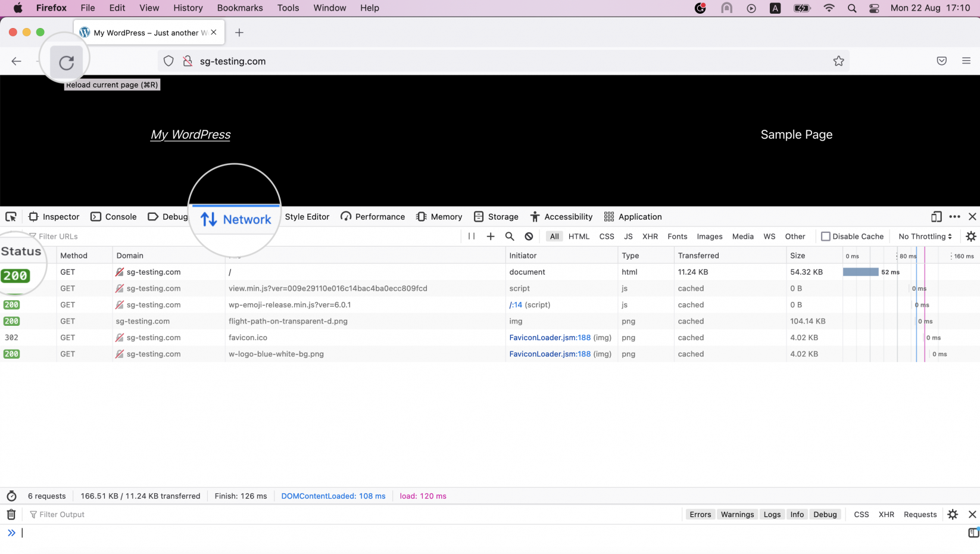This screenshot has height=554, width=980.
Task: Open the tracking protection shield
Action: 169,61
